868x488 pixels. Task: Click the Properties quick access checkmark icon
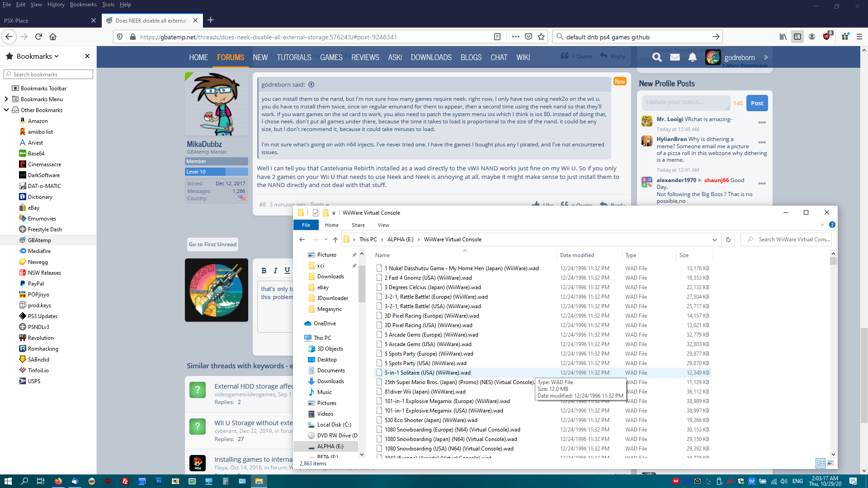pyautogui.click(x=316, y=213)
